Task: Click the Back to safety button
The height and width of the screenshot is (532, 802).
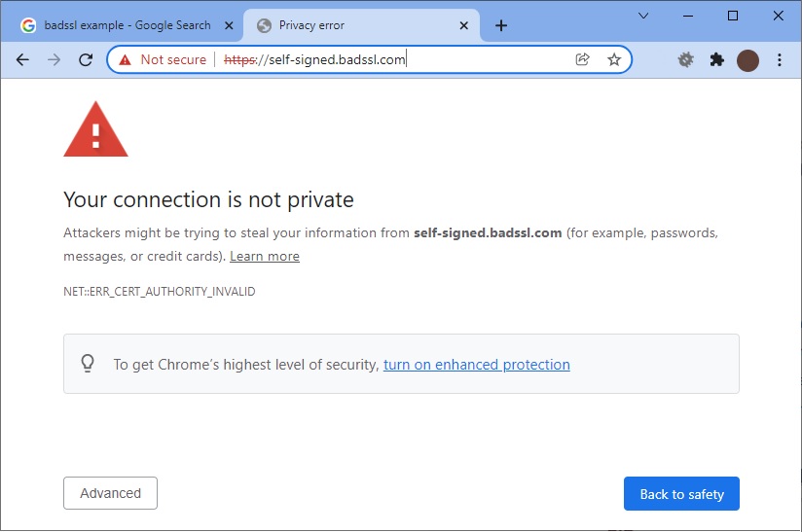Action: tap(681, 494)
